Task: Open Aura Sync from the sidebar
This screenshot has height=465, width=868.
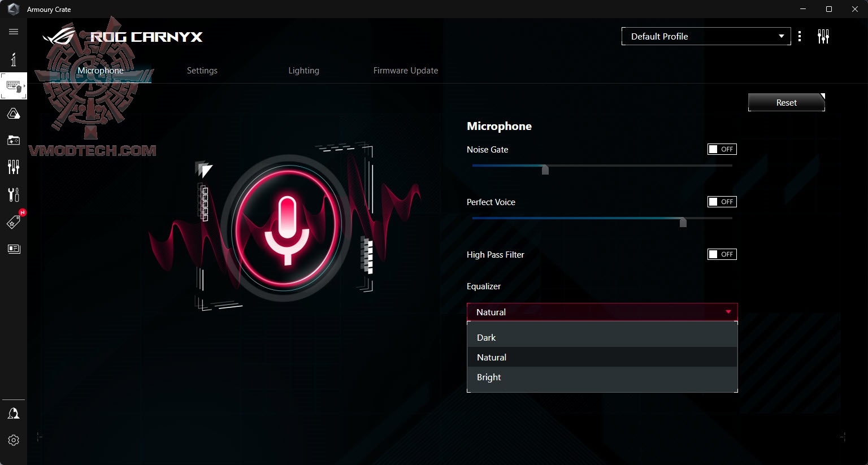Action: click(x=14, y=113)
